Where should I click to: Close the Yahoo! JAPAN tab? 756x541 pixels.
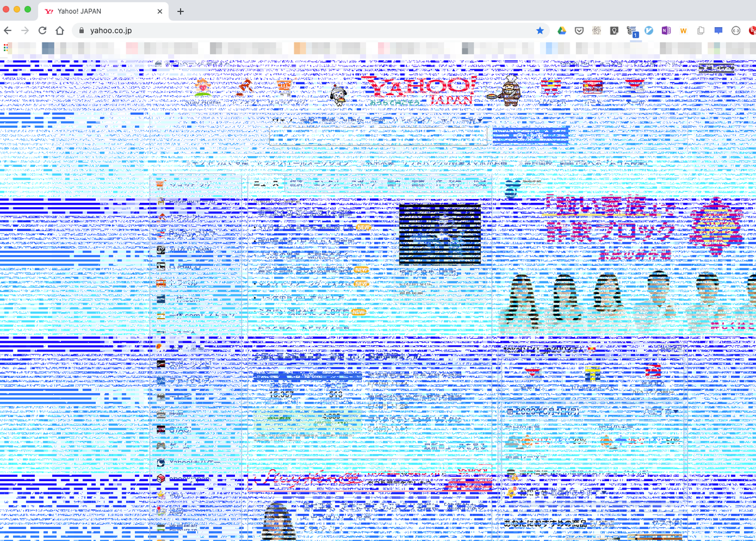tap(160, 11)
